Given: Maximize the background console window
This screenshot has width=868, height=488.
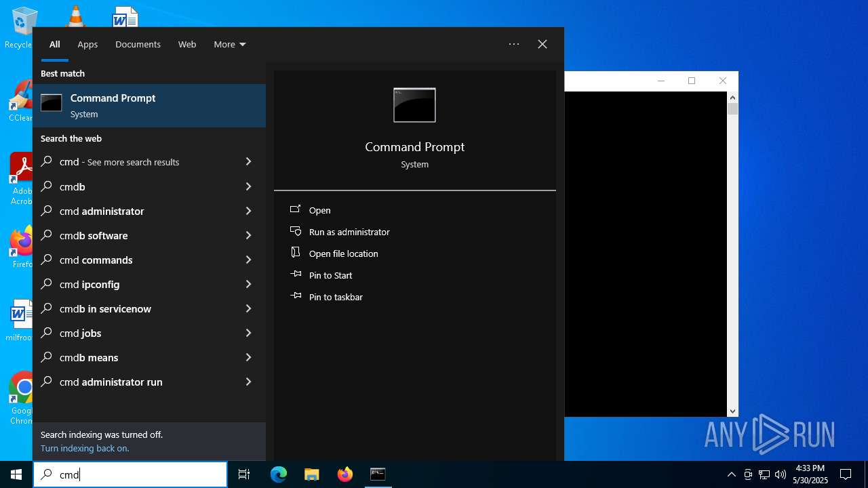Looking at the screenshot, I should point(692,81).
